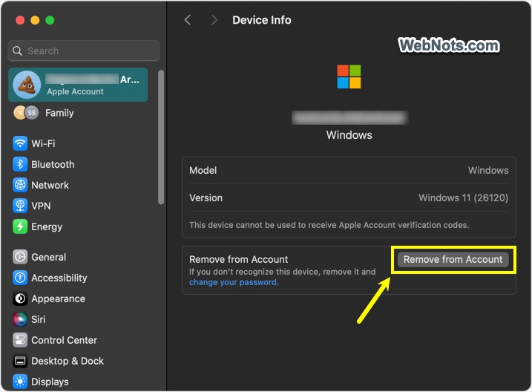
Task: Choose the Wi-Fi label in sidebar
Action: (43, 143)
